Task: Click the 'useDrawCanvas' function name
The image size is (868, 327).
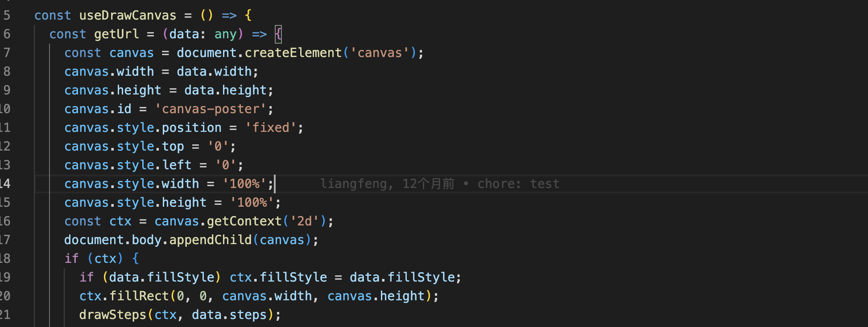Action: click(128, 16)
